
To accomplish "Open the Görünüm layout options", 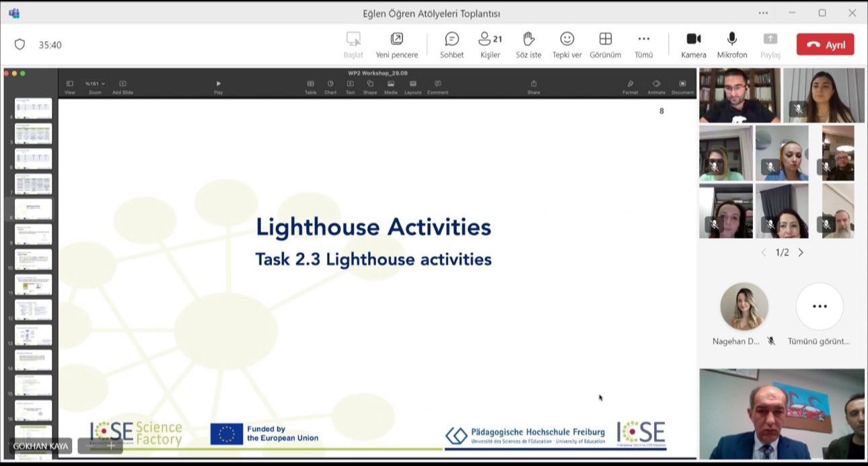I will [x=605, y=44].
